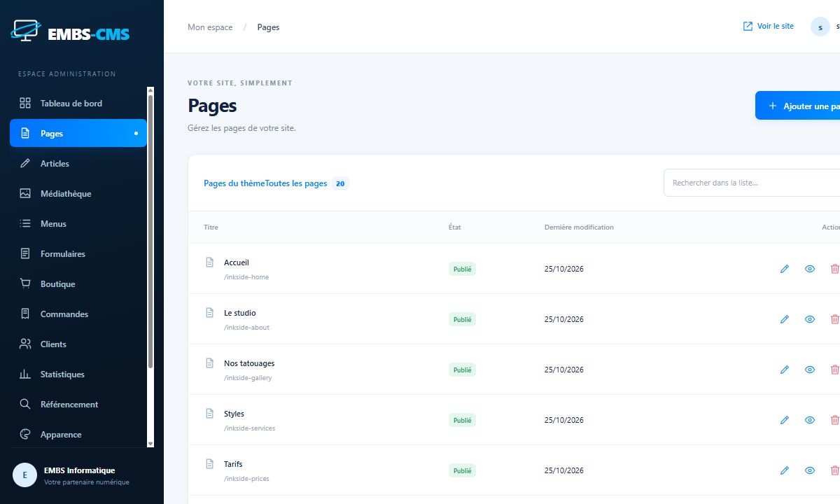The image size is (840, 504).
Task: Click the external link icon beside Voir le site
Action: [748, 26]
